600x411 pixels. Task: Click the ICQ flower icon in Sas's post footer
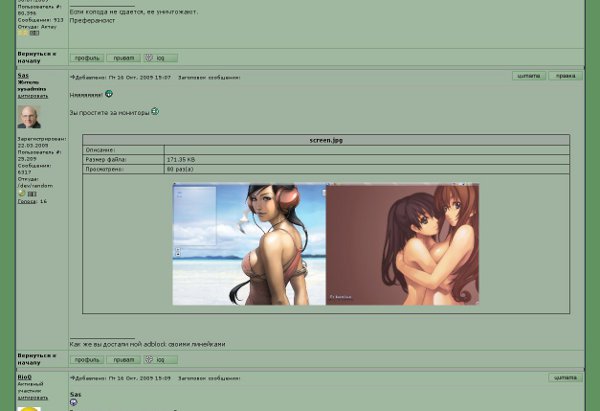(149, 359)
